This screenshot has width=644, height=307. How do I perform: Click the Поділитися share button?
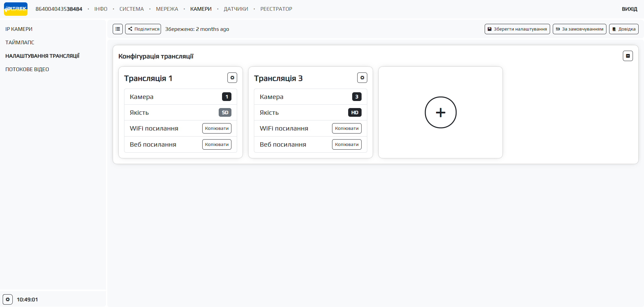pyautogui.click(x=143, y=29)
